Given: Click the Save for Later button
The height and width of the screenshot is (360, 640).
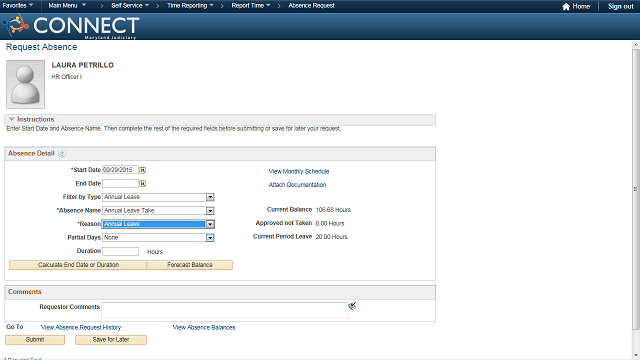Looking at the screenshot, I should point(111,340).
